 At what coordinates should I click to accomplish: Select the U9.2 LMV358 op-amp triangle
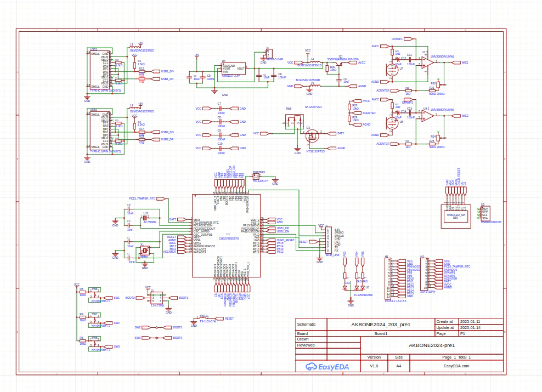coord(427,116)
